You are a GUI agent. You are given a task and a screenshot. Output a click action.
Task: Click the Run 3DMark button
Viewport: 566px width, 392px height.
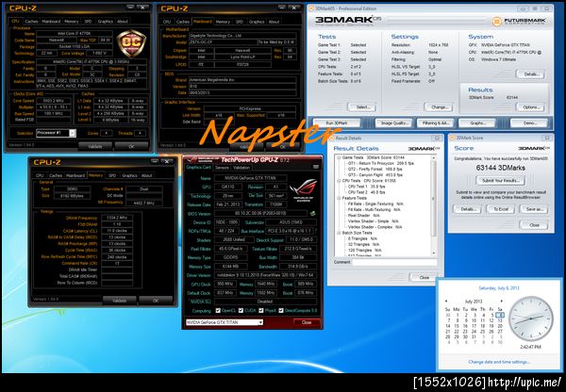[337, 123]
